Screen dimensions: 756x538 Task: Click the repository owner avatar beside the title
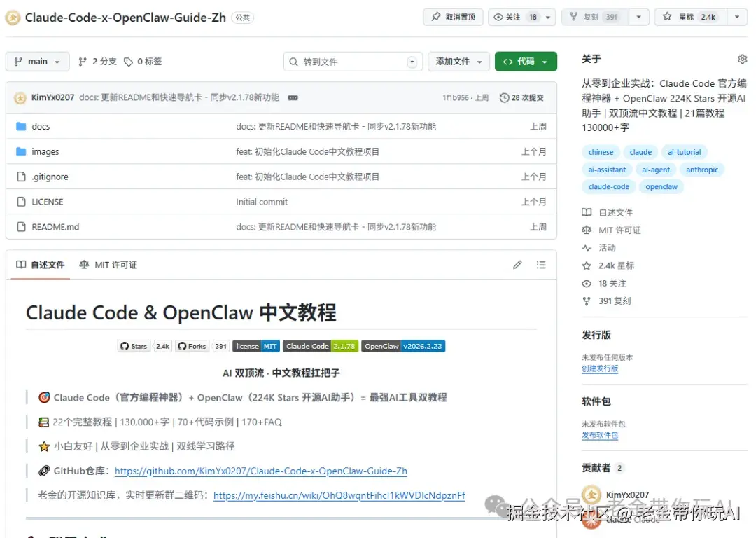(13, 18)
